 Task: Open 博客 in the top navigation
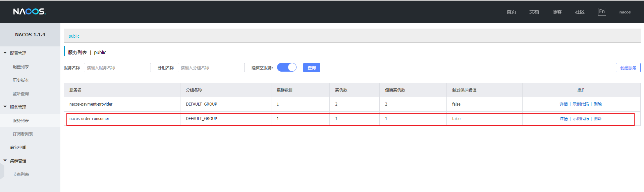point(557,12)
